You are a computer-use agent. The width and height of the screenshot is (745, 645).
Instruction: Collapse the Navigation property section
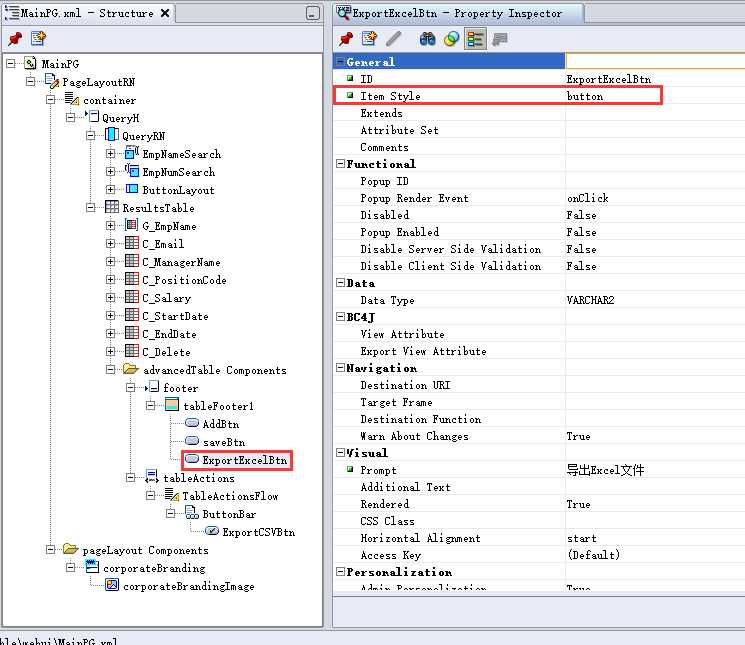point(340,368)
